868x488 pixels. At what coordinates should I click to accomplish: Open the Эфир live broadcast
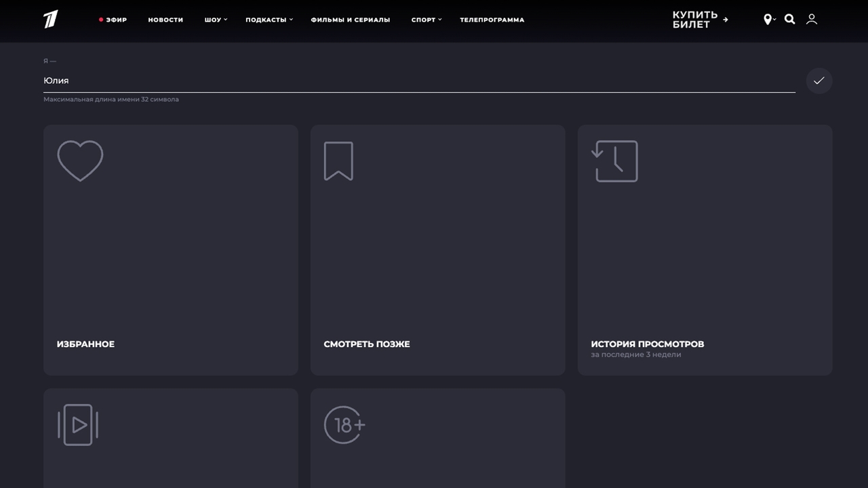coord(113,20)
